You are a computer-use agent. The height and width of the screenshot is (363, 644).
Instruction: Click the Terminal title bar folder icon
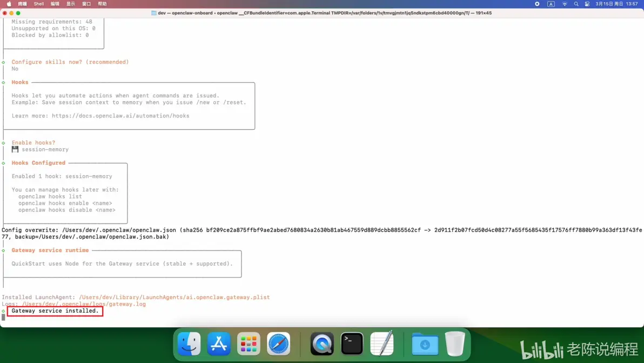coord(153,13)
